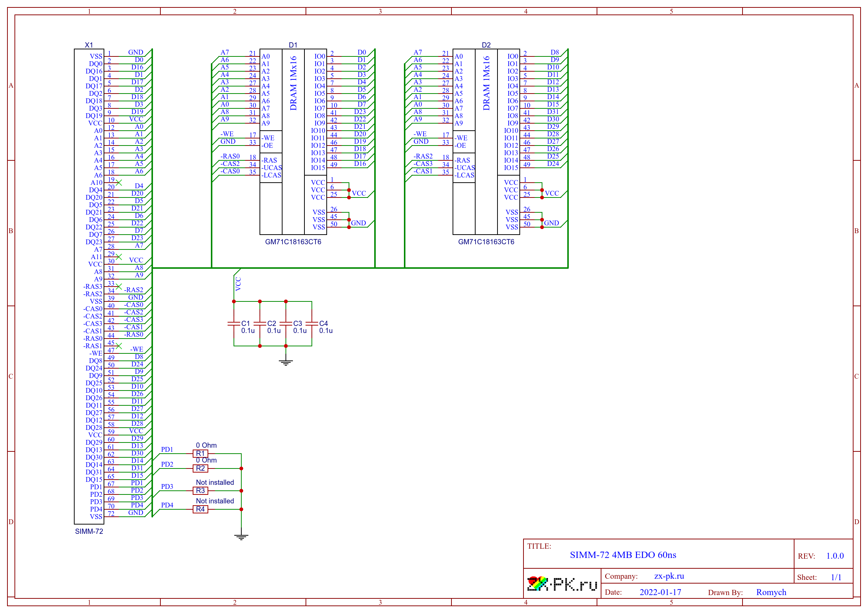The image size is (868, 614).
Task: Select resistor R3 symbol
Action: (x=200, y=491)
